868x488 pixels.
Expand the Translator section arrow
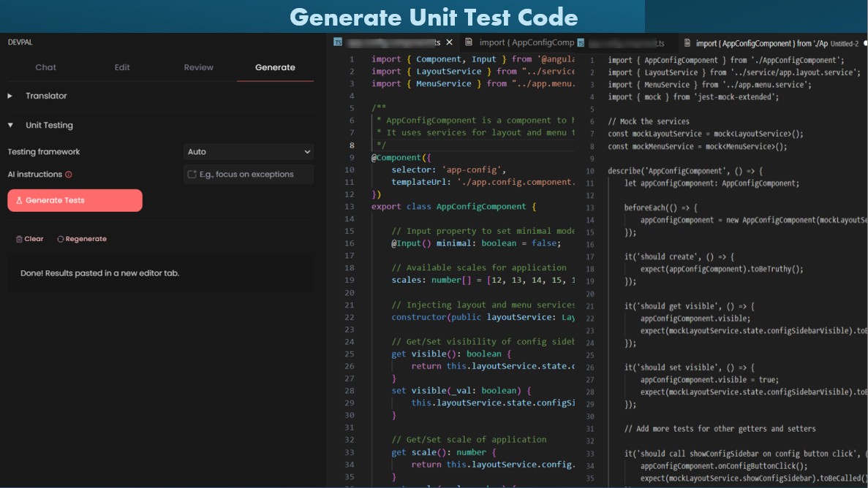[10, 96]
